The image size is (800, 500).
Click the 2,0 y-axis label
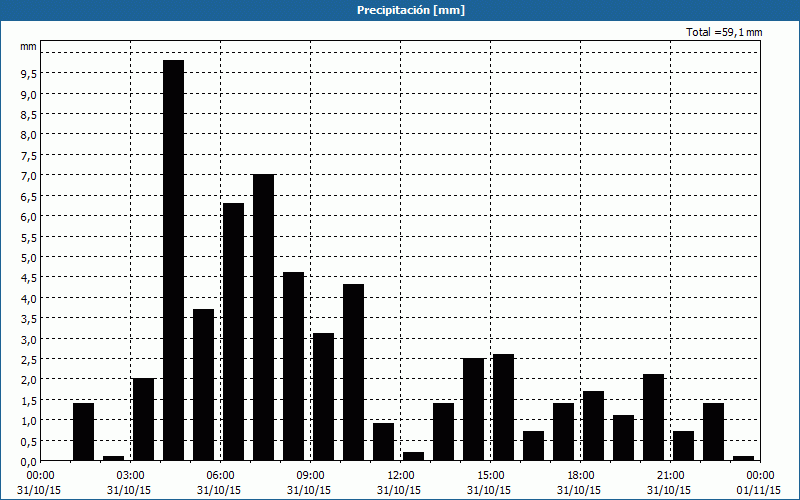click(x=29, y=380)
